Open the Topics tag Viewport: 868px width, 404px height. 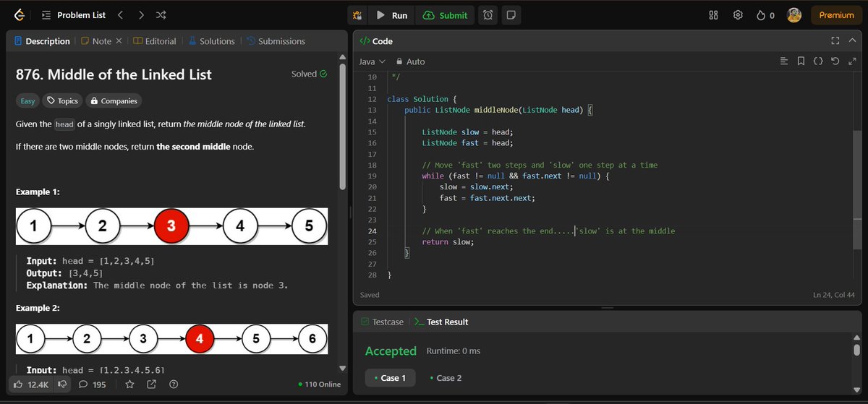coord(62,101)
